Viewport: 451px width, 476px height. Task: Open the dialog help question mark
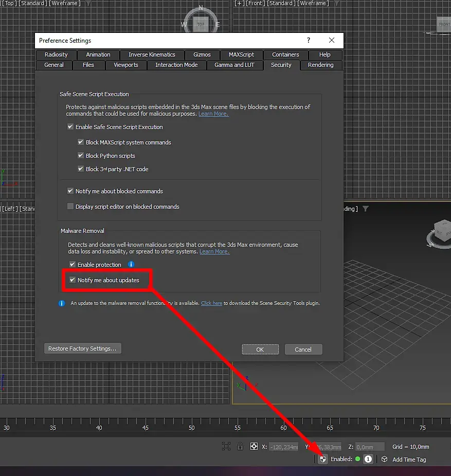tap(309, 41)
